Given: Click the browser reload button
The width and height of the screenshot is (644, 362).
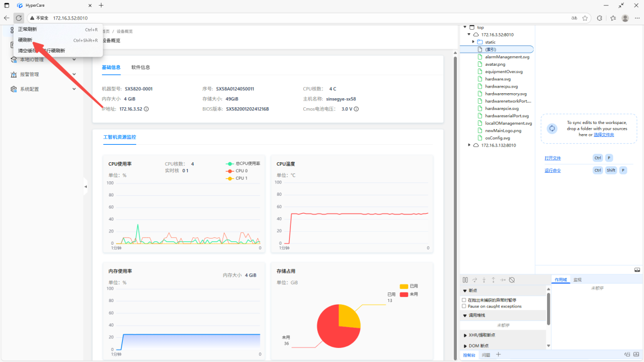Looking at the screenshot, I should coord(18,18).
